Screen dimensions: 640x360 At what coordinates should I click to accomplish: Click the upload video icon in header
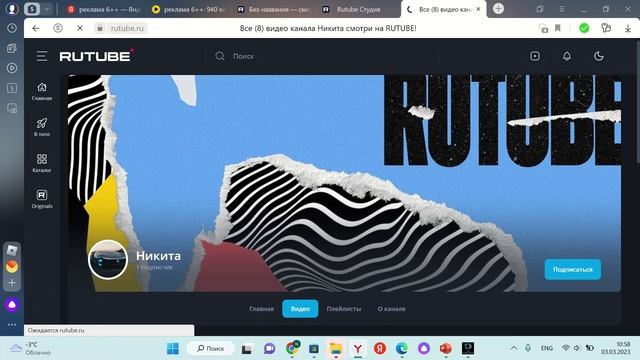pos(535,56)
